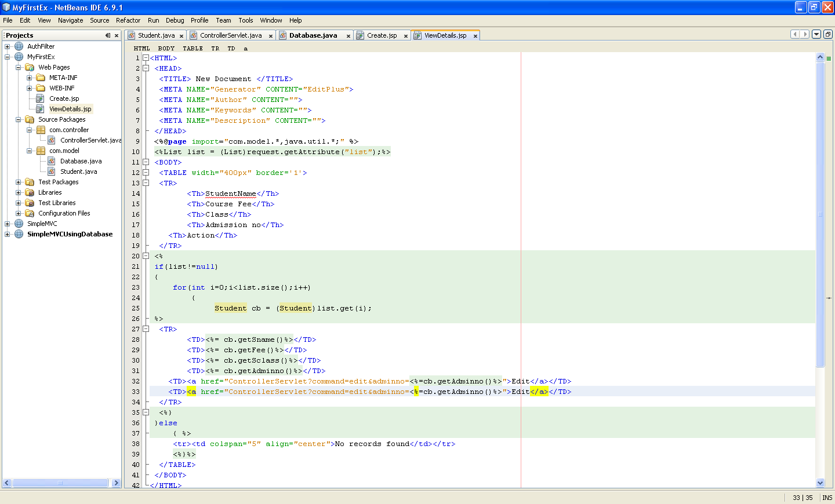Select TABLE in the editor breadcrumb bar
This screenshot has width=835, height=504.
click(x=193, y=48)
